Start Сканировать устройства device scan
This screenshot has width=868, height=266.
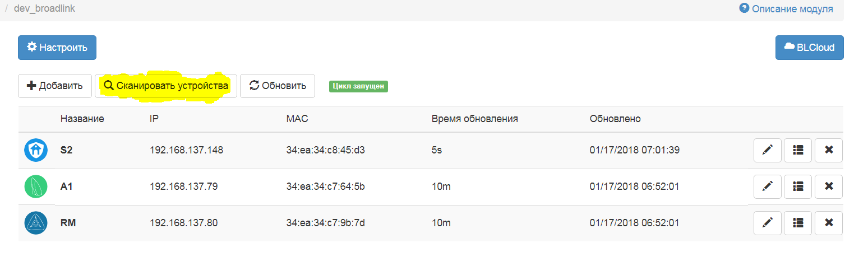pos(166,86)
